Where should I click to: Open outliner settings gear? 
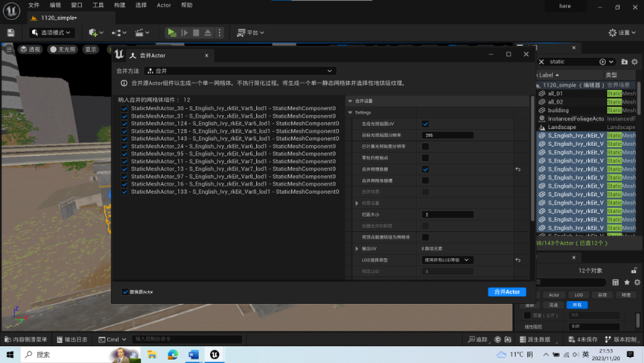[x=634, y=62]
